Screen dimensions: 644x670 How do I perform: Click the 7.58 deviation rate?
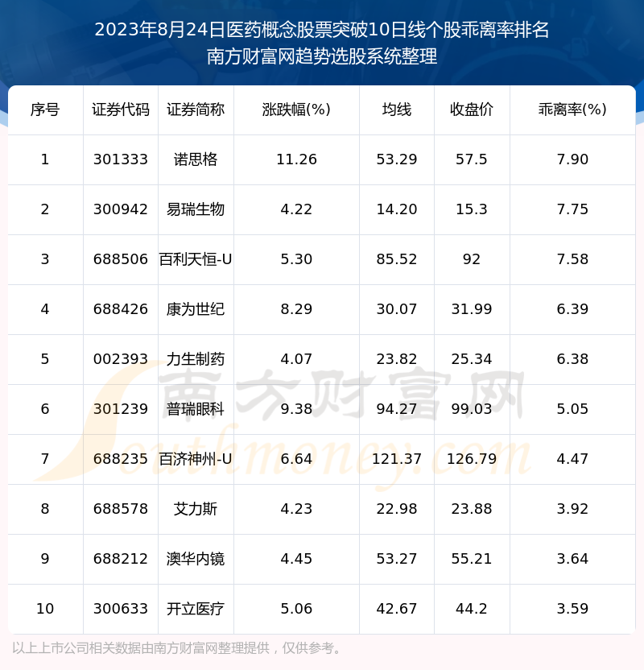572,259
